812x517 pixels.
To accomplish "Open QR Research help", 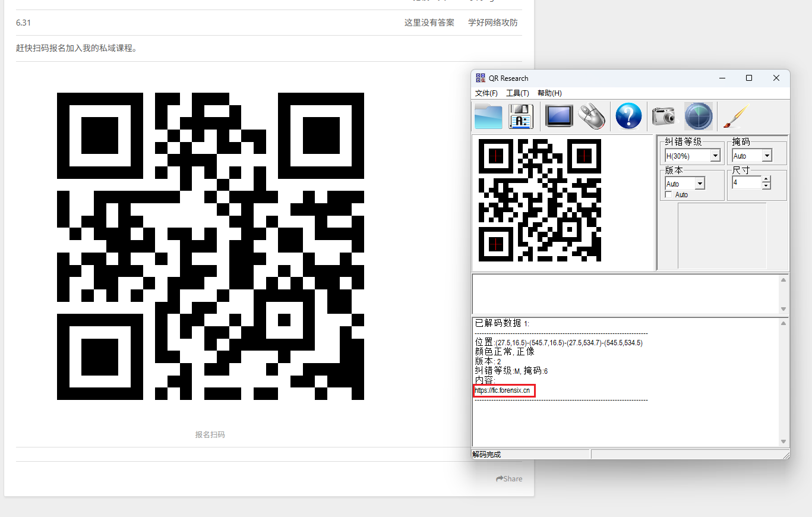I will click(x=628, y=116).
